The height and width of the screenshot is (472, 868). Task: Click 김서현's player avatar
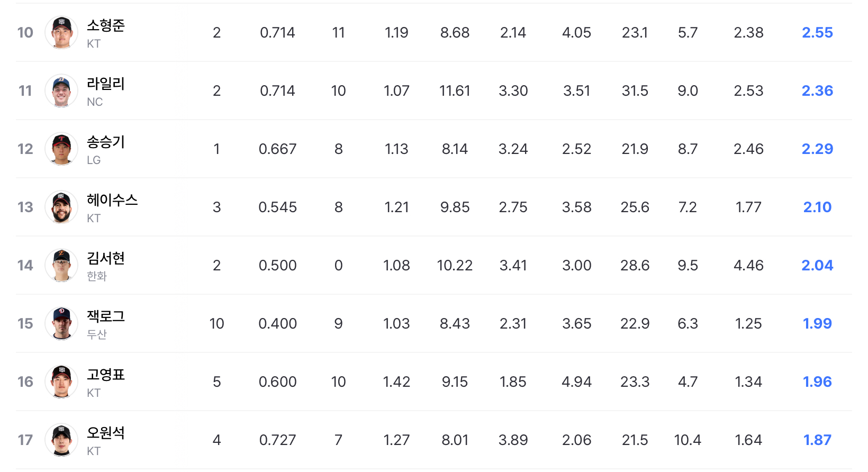(x=61, y=265)
